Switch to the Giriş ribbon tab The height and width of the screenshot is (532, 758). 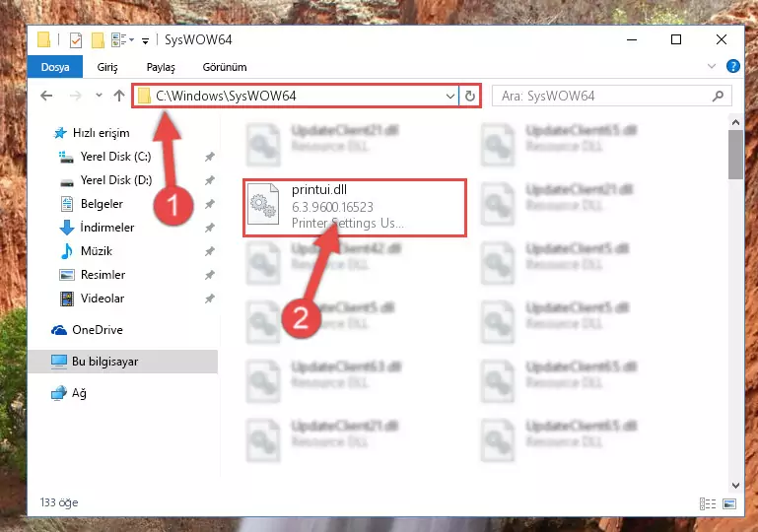click(106, 67)
